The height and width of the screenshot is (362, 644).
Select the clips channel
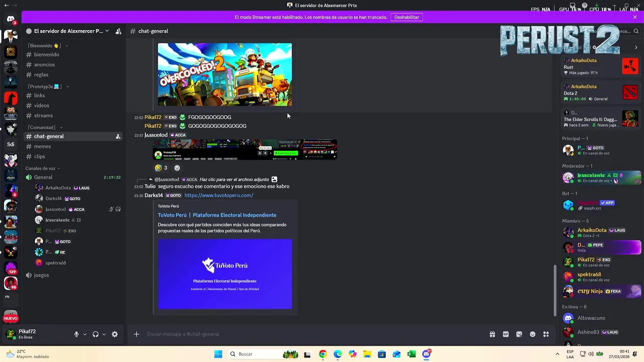[73, 156]
